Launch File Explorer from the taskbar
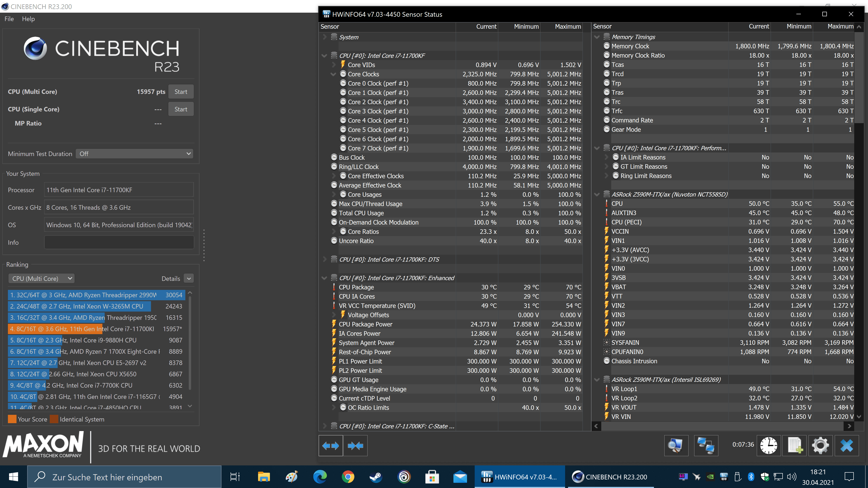868x488 pixels. (264, 477)
